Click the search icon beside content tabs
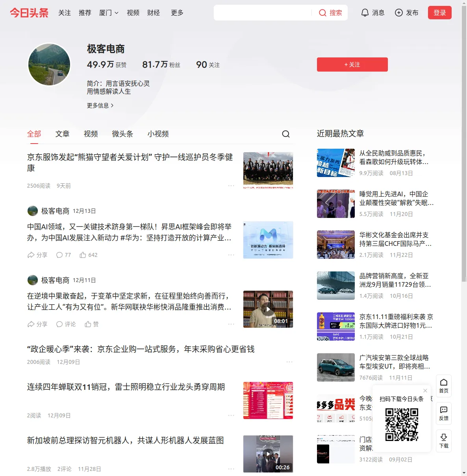The image size is (467, 476). (x=286, y=134)
